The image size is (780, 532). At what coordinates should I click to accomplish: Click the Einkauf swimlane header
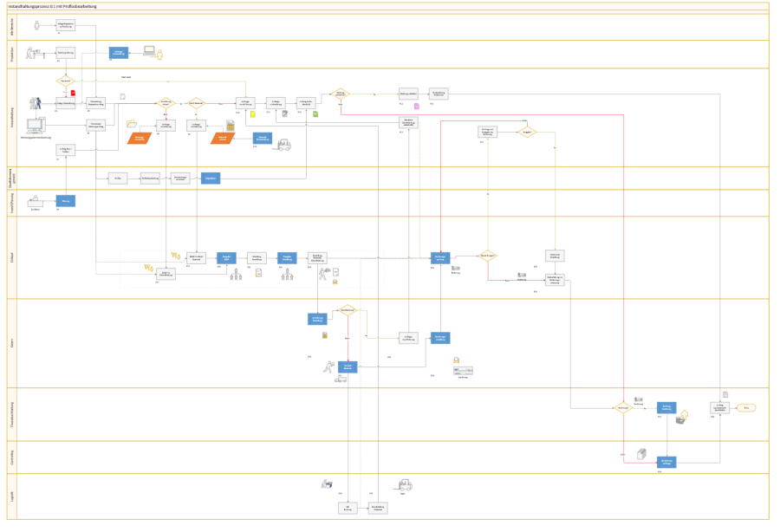11,257
